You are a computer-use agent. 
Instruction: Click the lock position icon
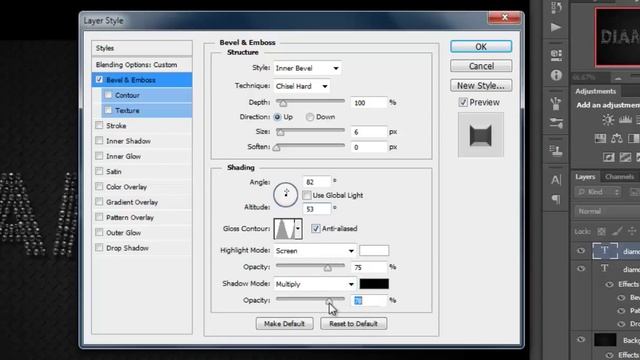(x=632, y=231)
